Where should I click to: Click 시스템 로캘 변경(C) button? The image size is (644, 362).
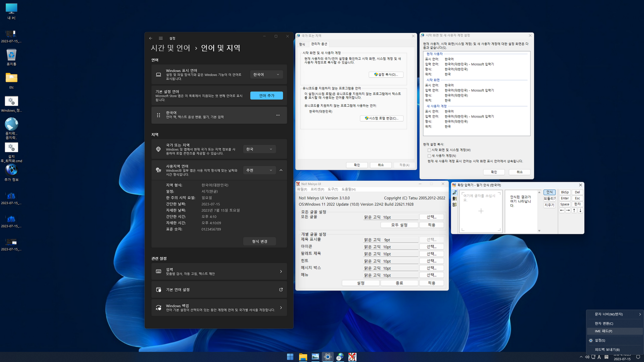click(x=382, y=118)
